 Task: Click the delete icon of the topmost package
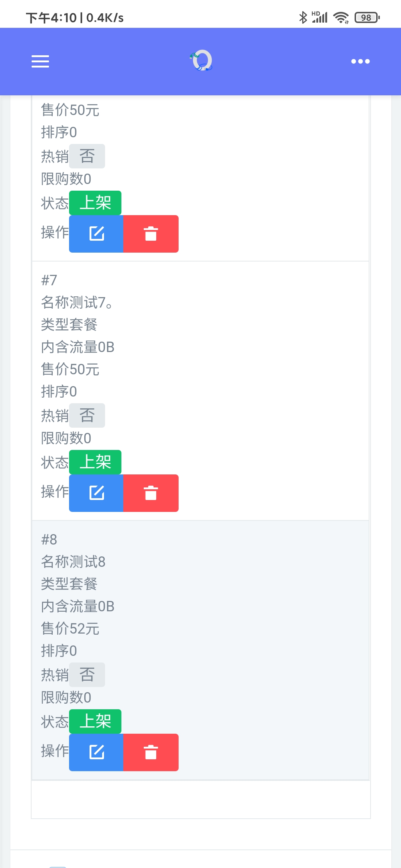click(151, 234)
